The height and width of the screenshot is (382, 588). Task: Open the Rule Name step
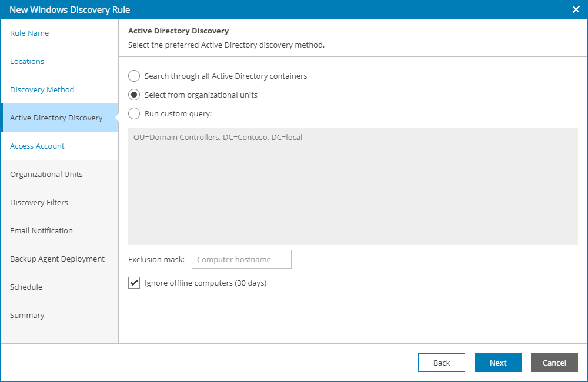29,33
